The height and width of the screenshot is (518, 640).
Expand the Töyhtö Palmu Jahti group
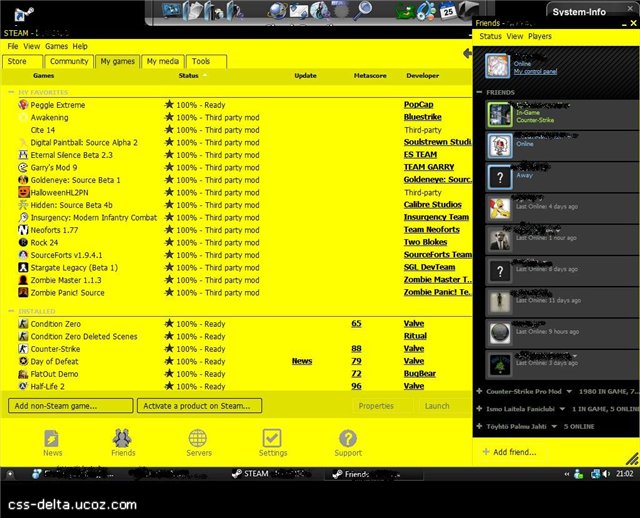click(x=479, y=426)
